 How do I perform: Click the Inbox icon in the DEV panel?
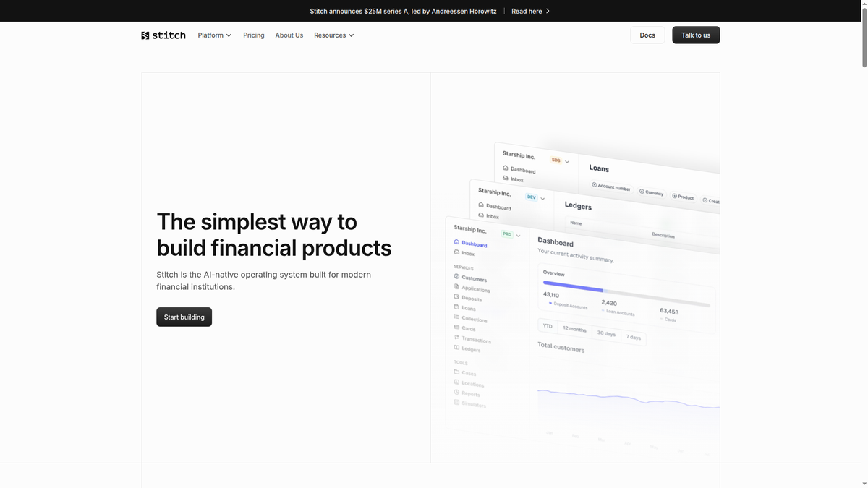pos(481,215)
